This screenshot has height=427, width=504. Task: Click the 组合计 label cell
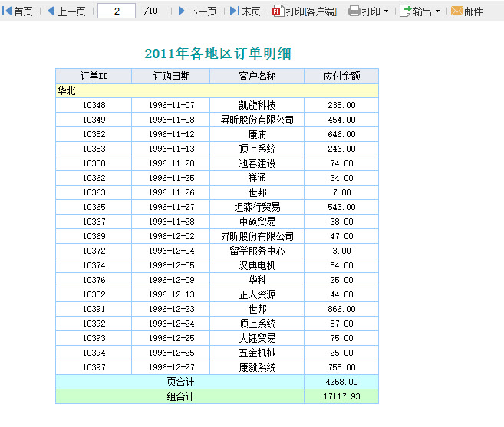pyautogui.click(x=180, y=396)
